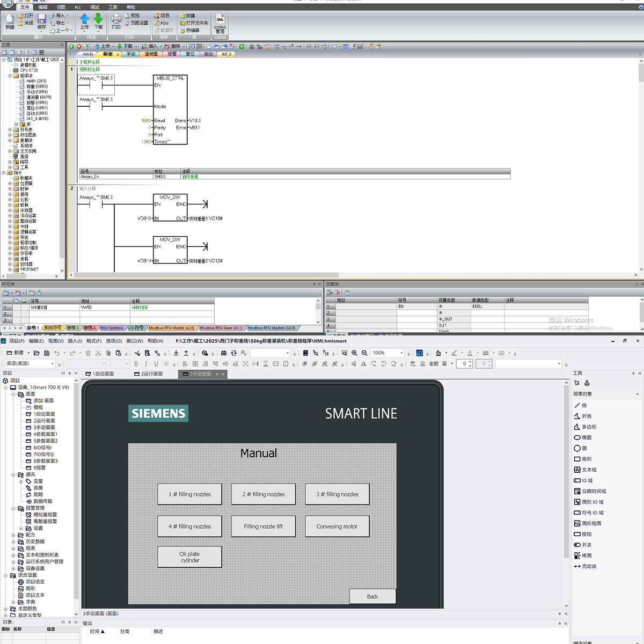The height and width of the screenshot is (644, 644).
Task: Click the MBUS_CTRL instruction box
Action: [170, 109]
